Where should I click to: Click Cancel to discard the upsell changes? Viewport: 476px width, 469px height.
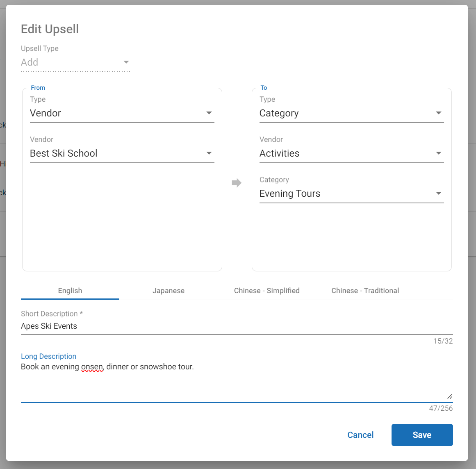click(x=360, y=435)
